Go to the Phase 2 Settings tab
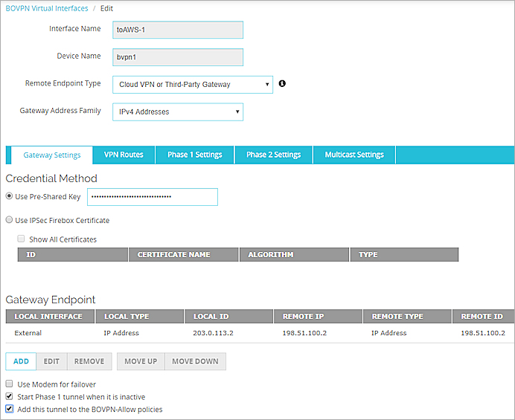The width and height of the screenshot is (515, 420). [x=273, y=155]
